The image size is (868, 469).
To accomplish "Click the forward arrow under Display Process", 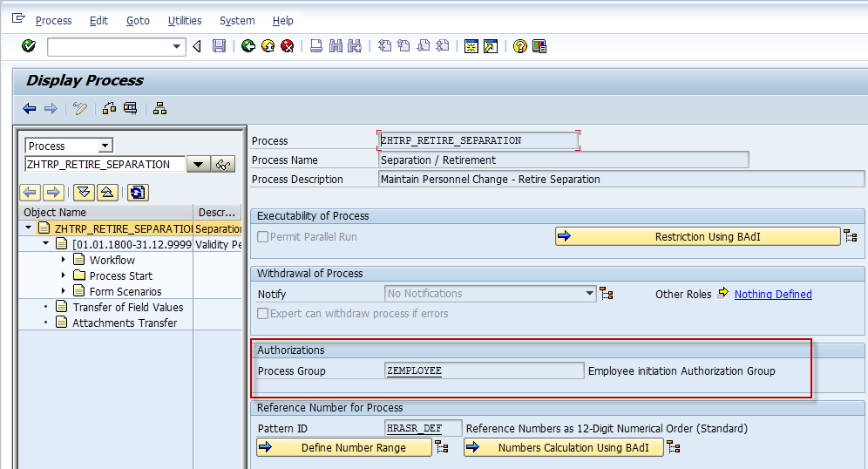I will pyautogui.click(x=51, y=108).
